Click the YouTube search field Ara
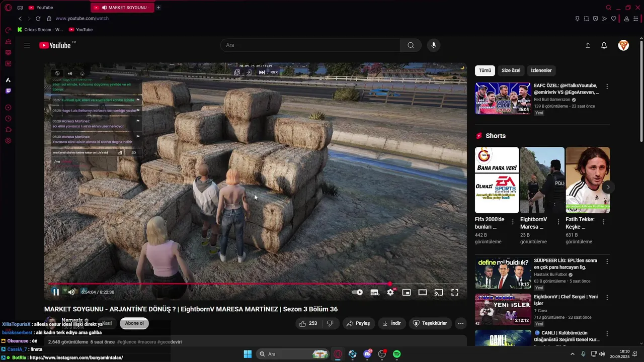Screen dimensions: 644x362 [310, 45]
